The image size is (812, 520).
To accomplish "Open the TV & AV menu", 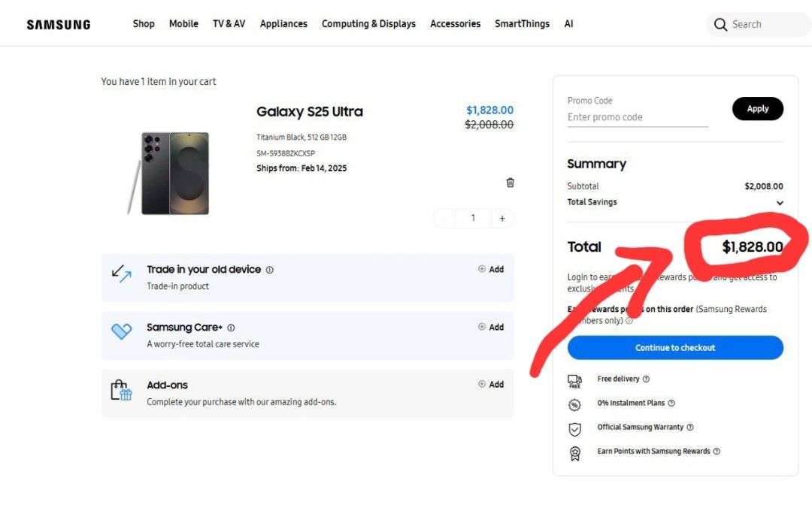I will pos(229,24).
